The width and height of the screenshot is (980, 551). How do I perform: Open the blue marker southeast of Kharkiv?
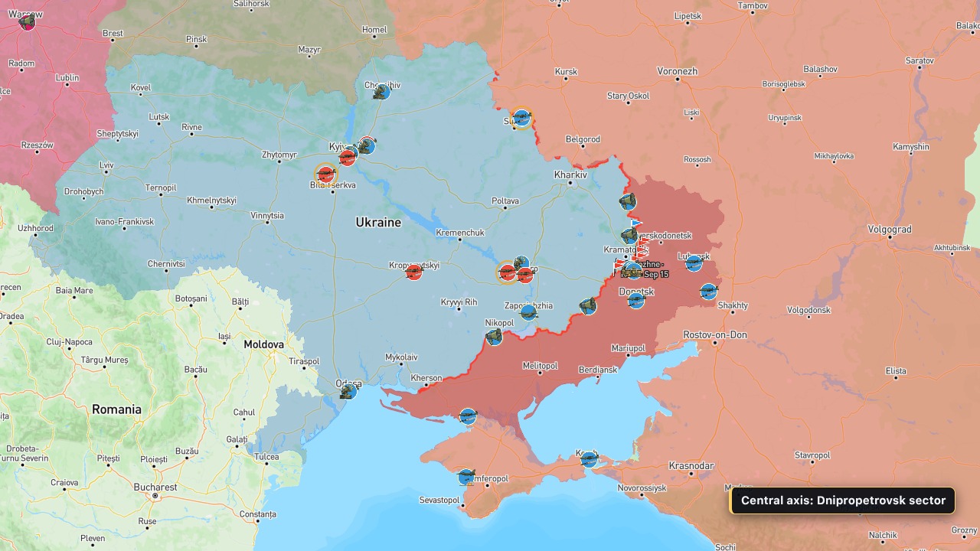[x=628, y=202]
